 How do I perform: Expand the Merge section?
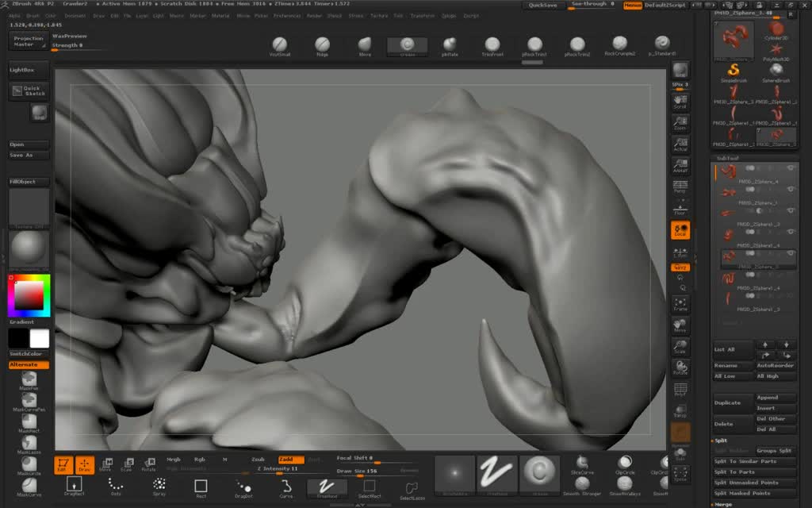click(x=723, y=504)
